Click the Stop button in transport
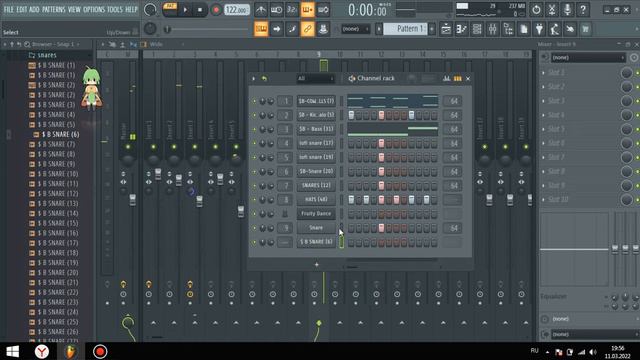This screenshot has height=360, width=640. click(x=200, y=10)
